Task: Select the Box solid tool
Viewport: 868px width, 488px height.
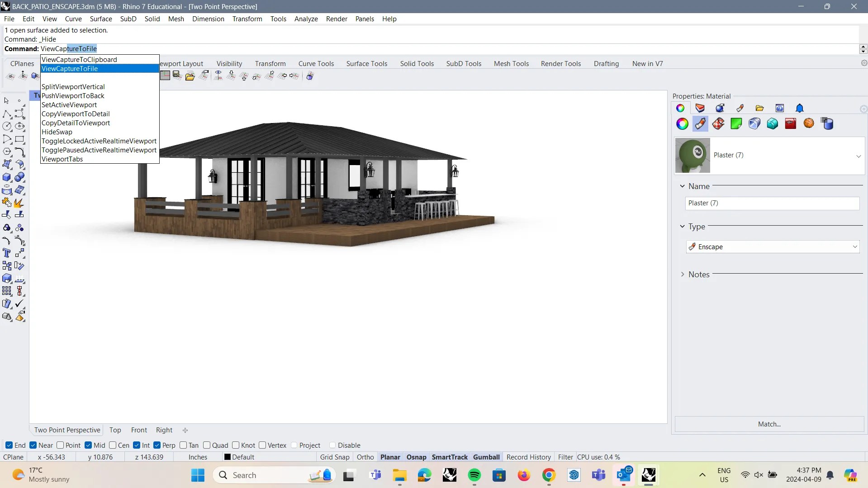Action: (x=7, y=177)
